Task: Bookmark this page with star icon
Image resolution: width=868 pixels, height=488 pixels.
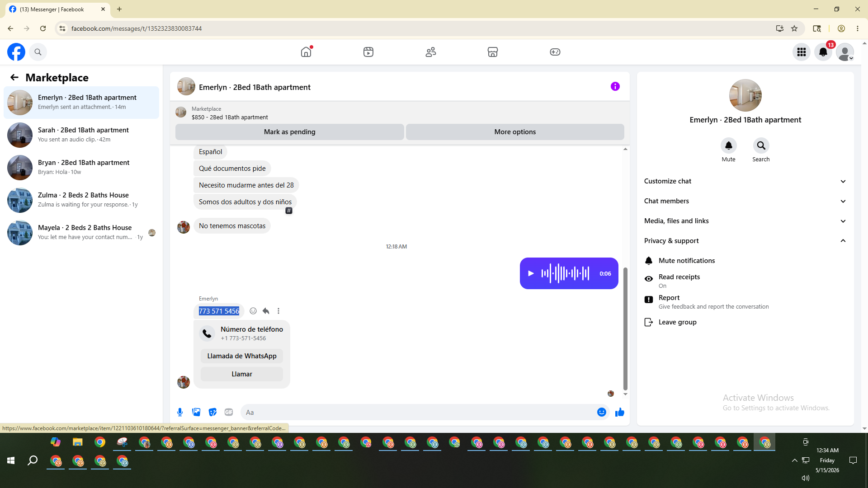Action: pos(794,28)
